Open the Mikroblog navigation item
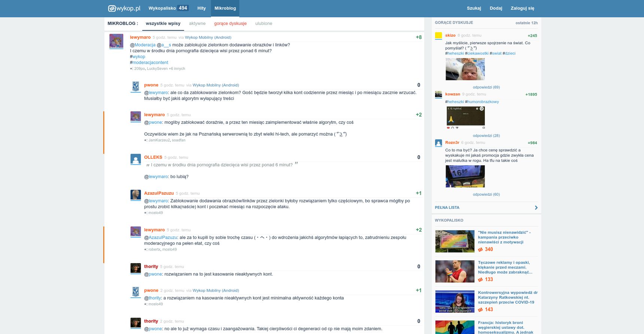Viewport: 644px width, 334px height. point(225,8)
